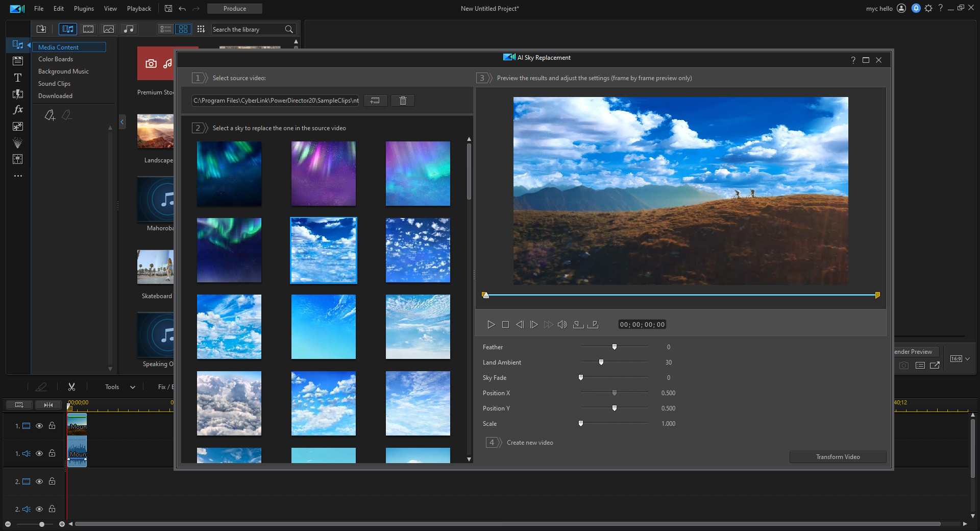This screenshot has height=531, width=980.
Task: Mute the preview audio speaker icon
Action: coord(562,324)
